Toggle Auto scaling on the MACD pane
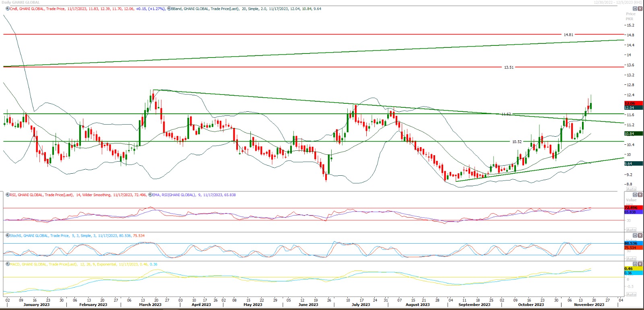 (x=631, y=294)
